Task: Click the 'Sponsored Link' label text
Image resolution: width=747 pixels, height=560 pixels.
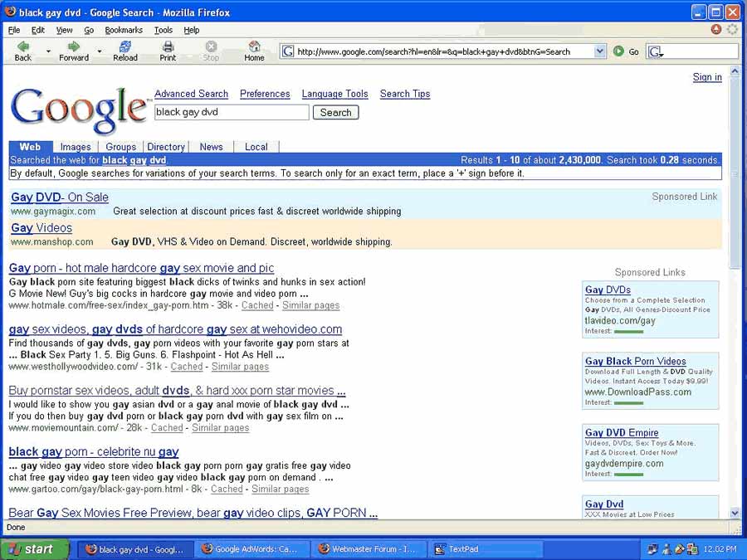Action: [684, 196]
